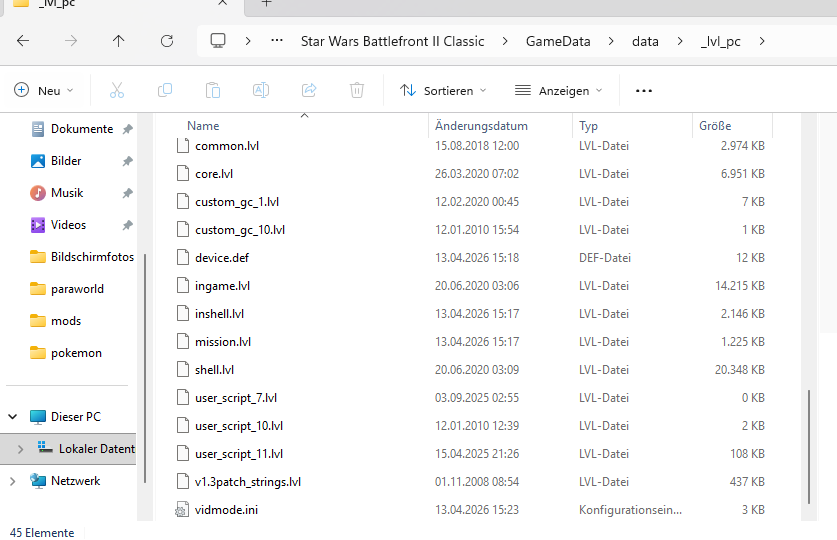Viewport: 837px width, 540px height.
Task: Click the Cut scissors icon
Action: [x=117, y=90]
